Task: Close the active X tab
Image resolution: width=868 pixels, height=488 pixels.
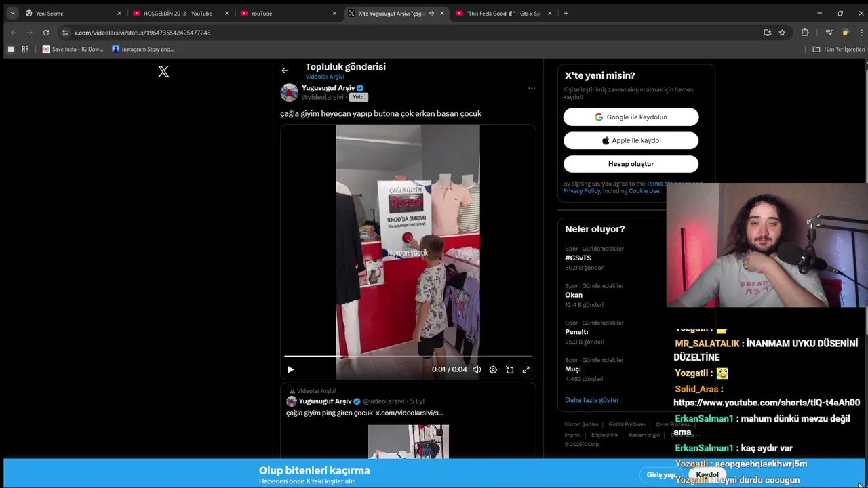Action: (x=442, y=13)
